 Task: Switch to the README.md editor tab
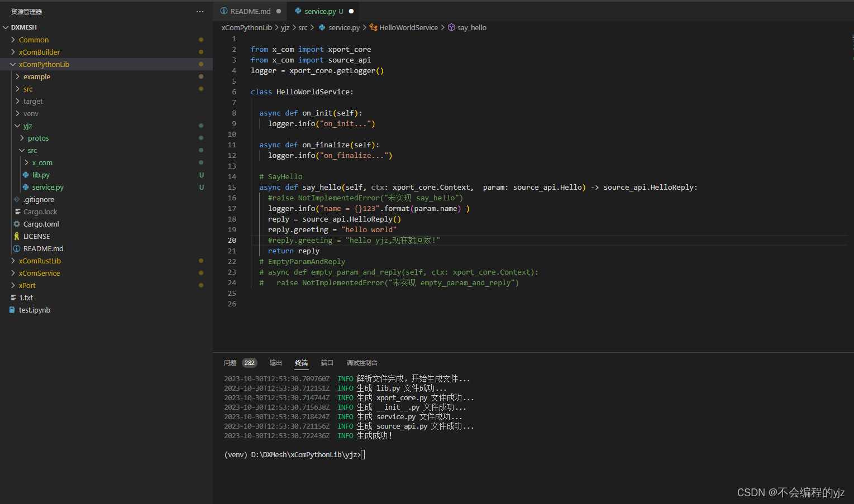coord(250,11)
